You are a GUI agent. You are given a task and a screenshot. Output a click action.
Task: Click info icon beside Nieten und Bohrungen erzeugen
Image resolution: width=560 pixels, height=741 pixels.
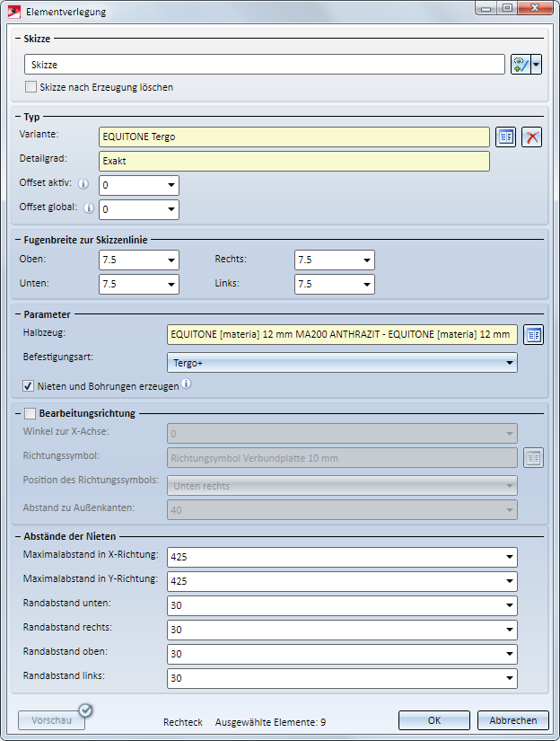click(x=187, y=384)
